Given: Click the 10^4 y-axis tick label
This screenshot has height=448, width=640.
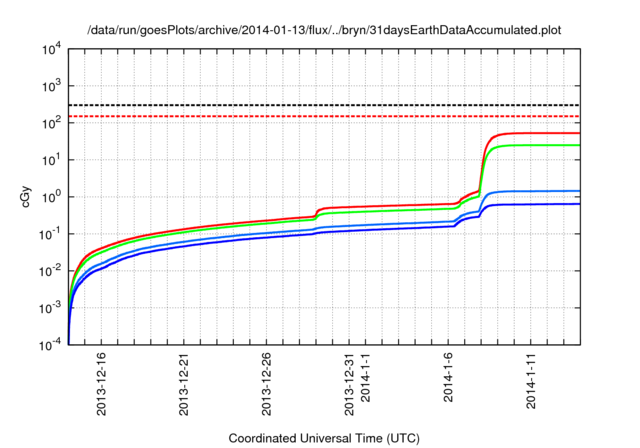Looking at the screenshot, I should 51,50.
